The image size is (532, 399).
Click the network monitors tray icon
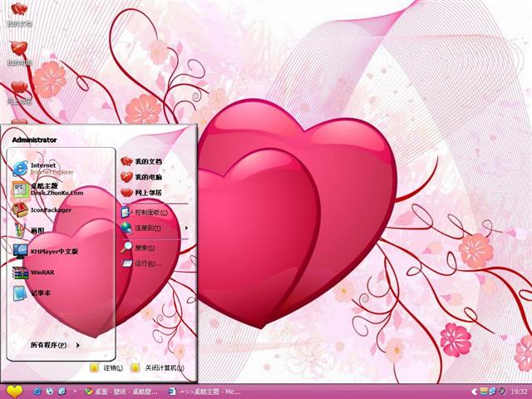coord(492,392)
